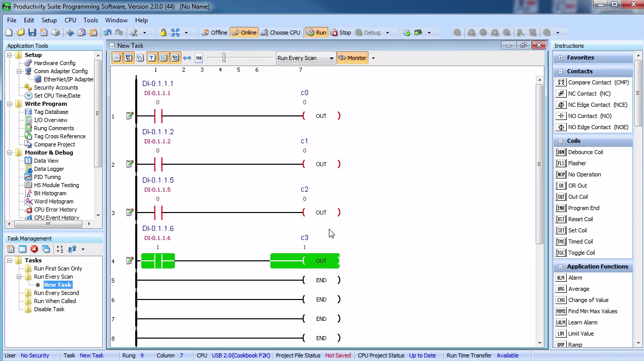
Task: Click the ladder zoom slider handle
Action: point(224,58)
